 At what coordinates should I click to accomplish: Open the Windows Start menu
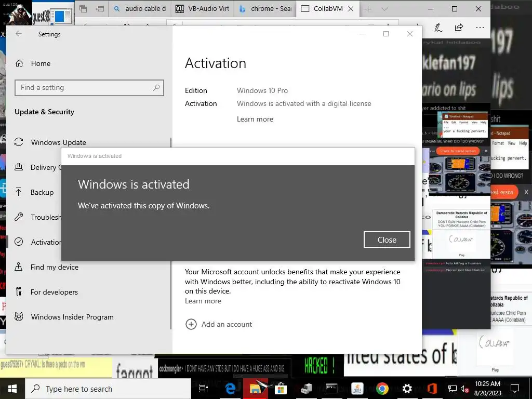pyautogui.click(x=12, y=389)
